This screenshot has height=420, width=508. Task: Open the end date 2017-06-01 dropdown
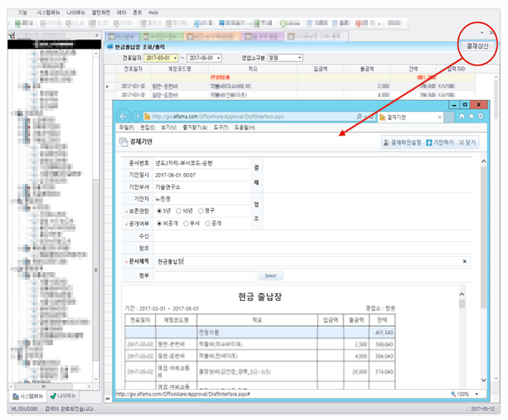(218, 58)
